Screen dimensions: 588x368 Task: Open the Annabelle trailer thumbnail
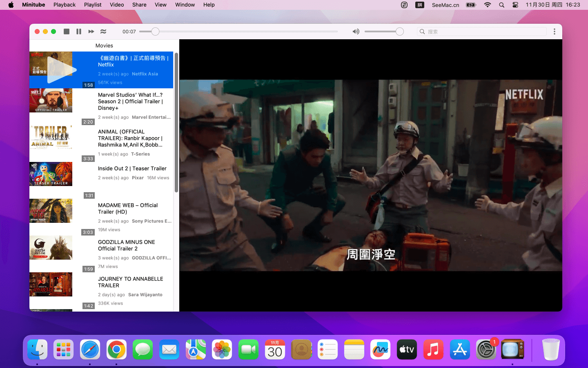tap(51, 285)
